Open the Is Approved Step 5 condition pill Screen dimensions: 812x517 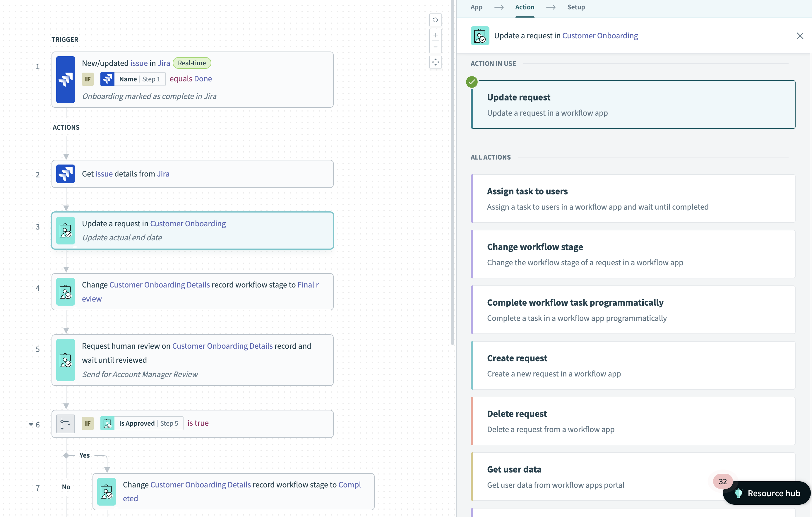click(141, 423)
